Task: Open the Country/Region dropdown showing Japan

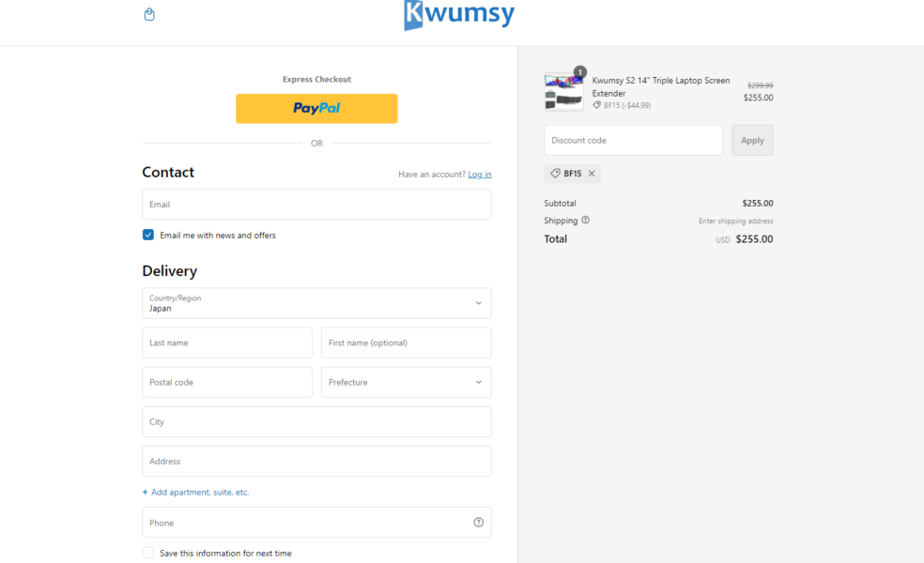Action: point(316,303)
